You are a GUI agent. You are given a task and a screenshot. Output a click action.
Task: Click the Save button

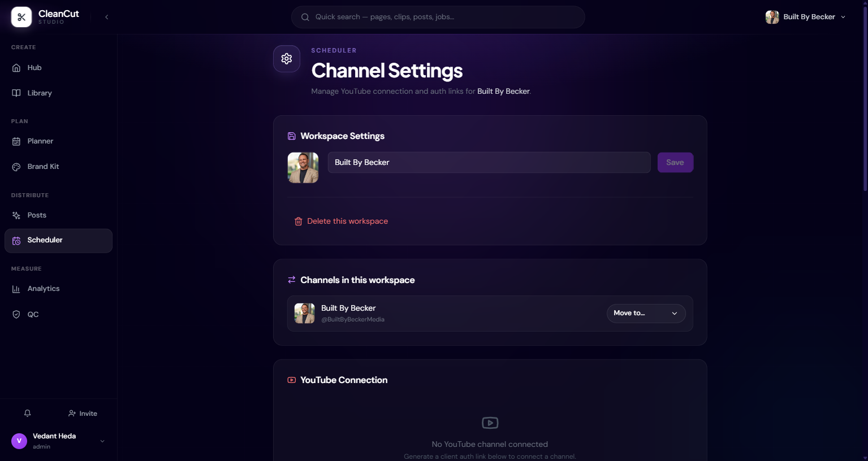pos(675,163)
